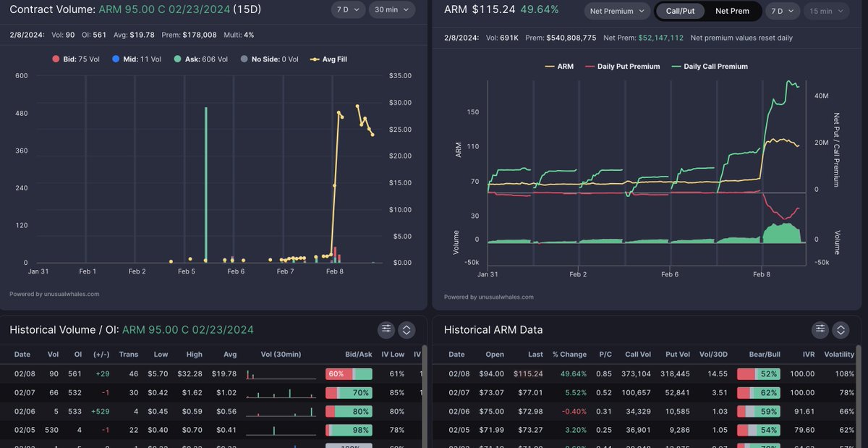Sort Historical Volume table by Date column
Viewport: 868px width, 448px height.
(22, 355)
